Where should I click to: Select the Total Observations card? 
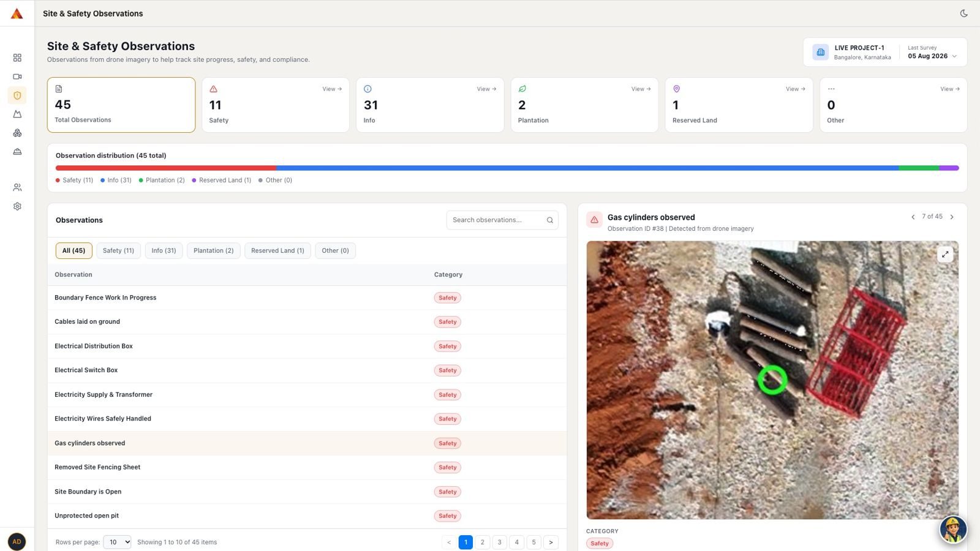[121, 105]
